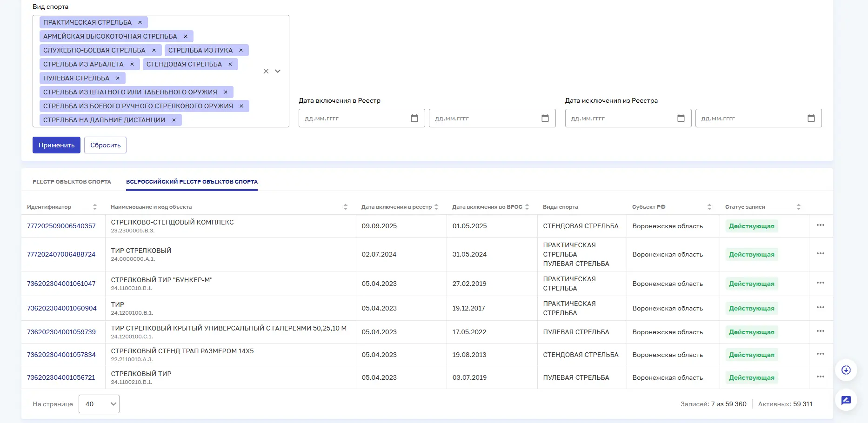
Task: Sort by Наименование и код объекта column
Action: click(x=346, y=207)
